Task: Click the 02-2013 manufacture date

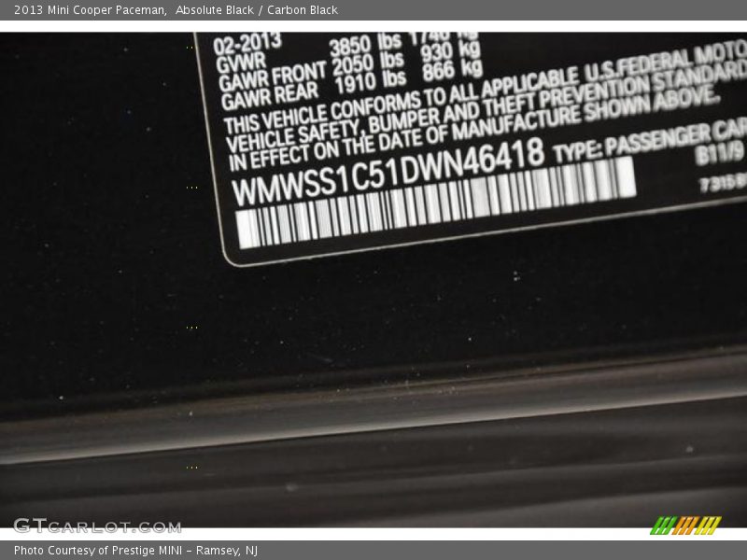Action: tap(248, 44)
